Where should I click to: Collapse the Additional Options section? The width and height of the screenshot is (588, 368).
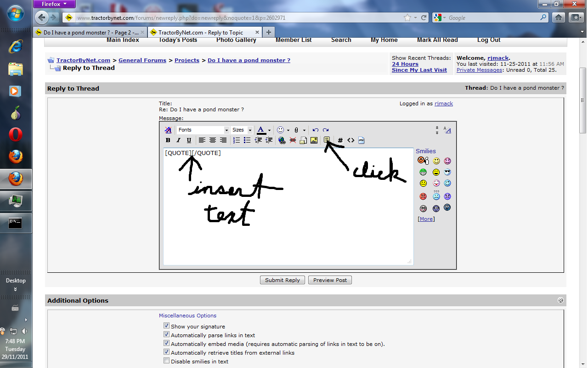coord(560,300)
